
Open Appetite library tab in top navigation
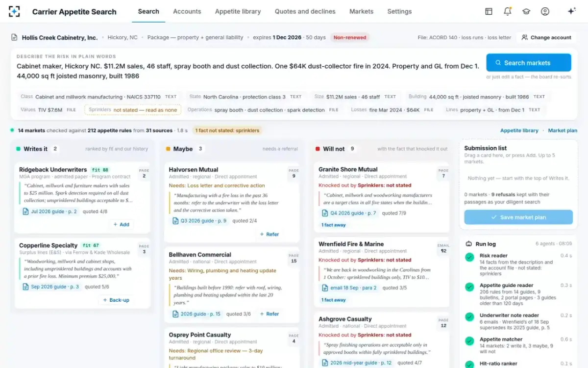(238, 11)
